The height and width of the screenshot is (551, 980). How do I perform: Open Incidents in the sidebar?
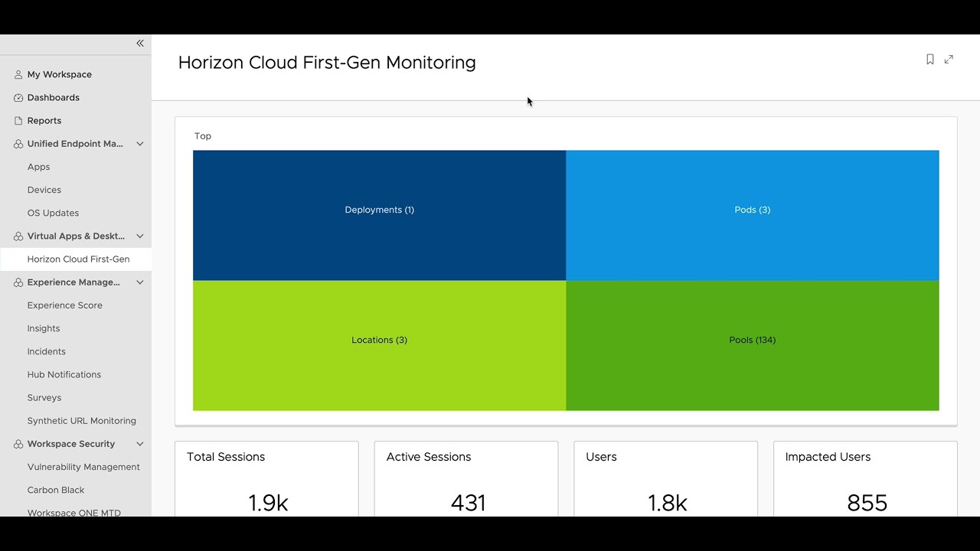coord(47,351)
